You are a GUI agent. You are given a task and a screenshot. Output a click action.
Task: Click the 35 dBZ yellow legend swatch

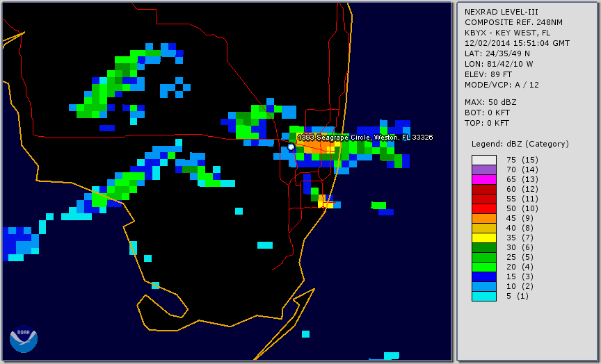(483, 238)
